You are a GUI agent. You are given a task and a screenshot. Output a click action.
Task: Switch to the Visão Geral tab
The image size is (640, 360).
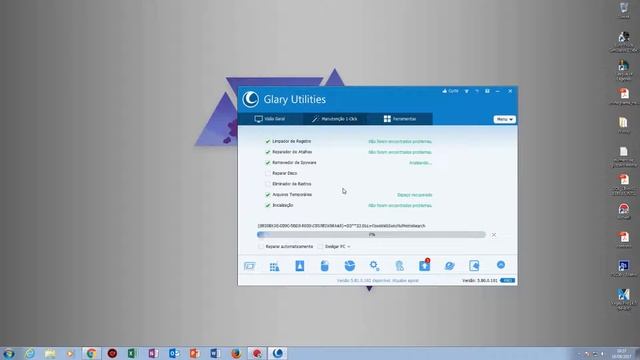270,119
